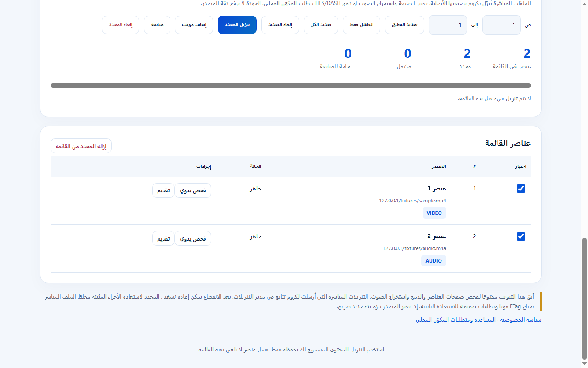
Task: Uncheck the checkbox for عنصر 2
Action: (521, 236)
